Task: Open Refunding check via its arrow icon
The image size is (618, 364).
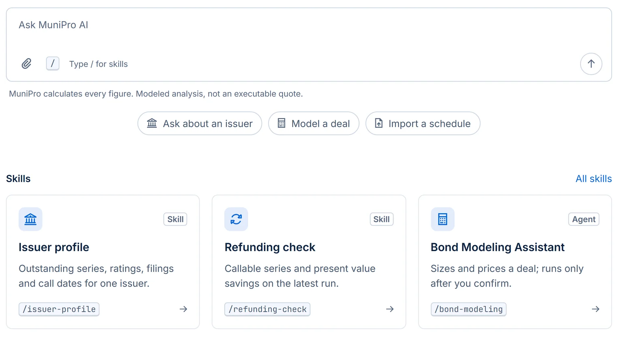Action: [x=390, y=309]
